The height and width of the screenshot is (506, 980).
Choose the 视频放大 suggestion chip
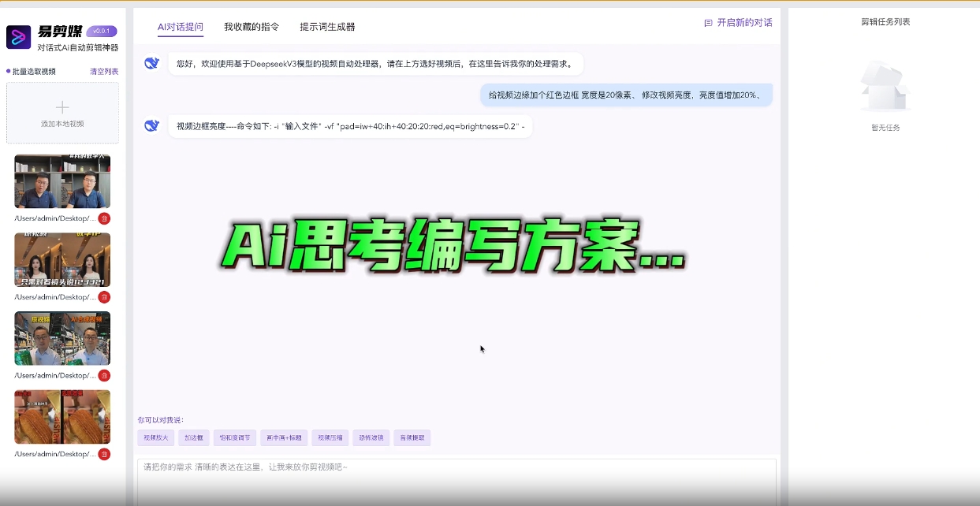click(155, 438)
